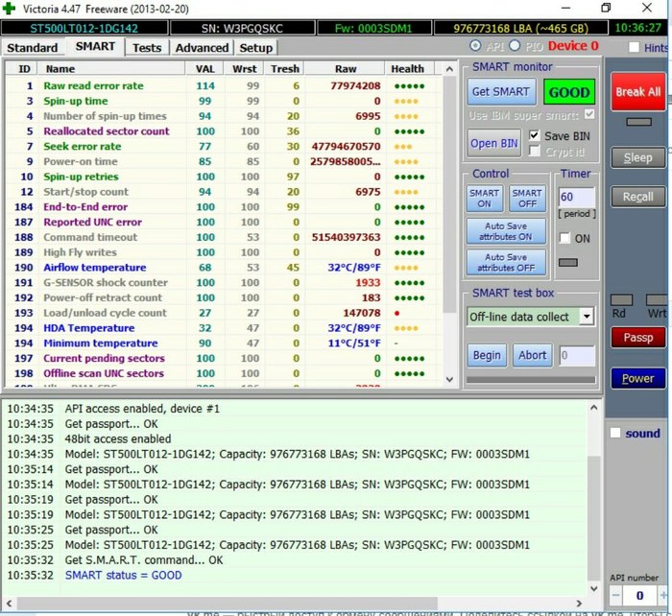The height and width of the screenshot is (616, 672).
Task: Enable the sound checkbox
Action: point(615,434)
